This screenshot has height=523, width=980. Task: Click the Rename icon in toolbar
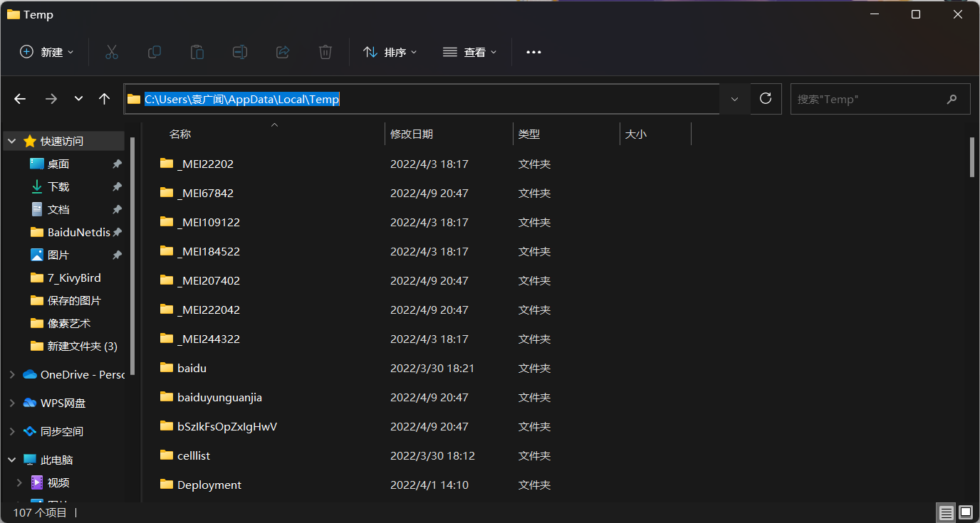click(240, 52)
